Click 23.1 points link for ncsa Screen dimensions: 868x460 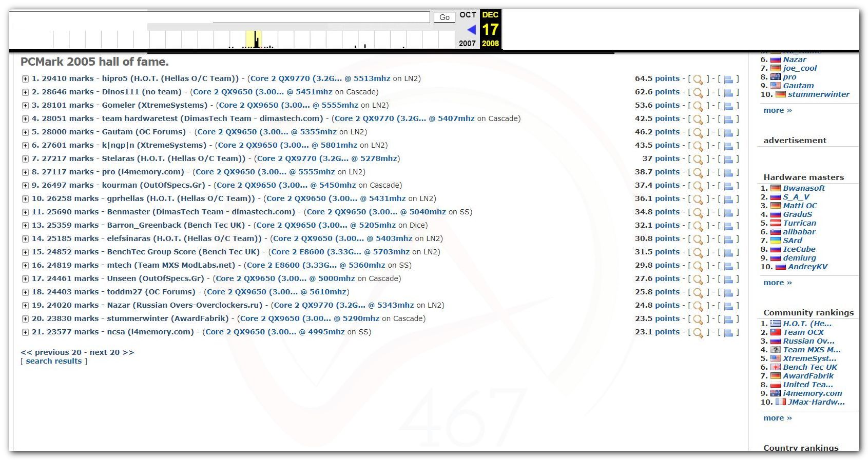click(657, 332)
